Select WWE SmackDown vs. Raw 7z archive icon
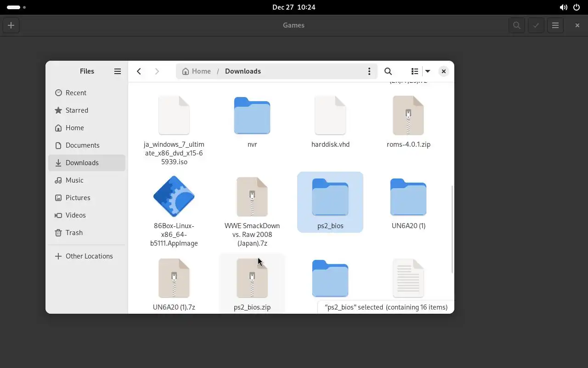The image size is (588, 368). (x=252, y=197)
